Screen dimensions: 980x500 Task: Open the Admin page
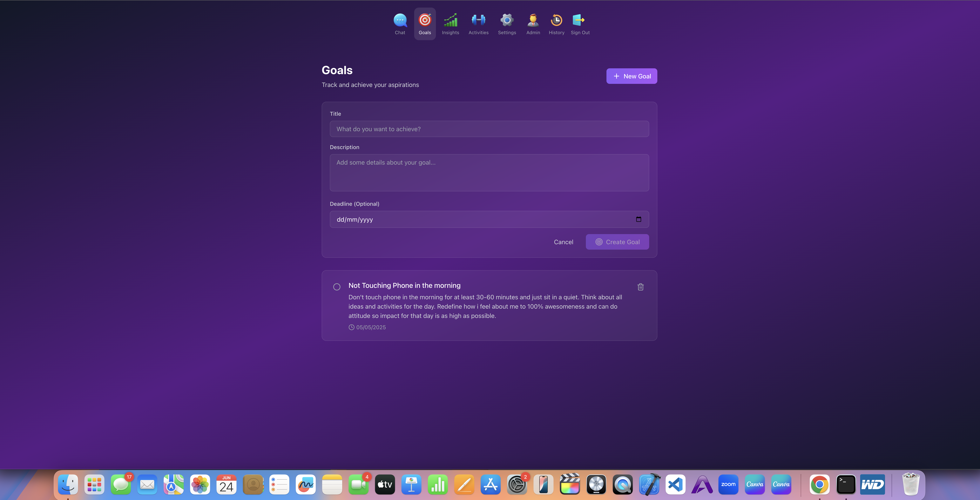[x=533, y=24]
